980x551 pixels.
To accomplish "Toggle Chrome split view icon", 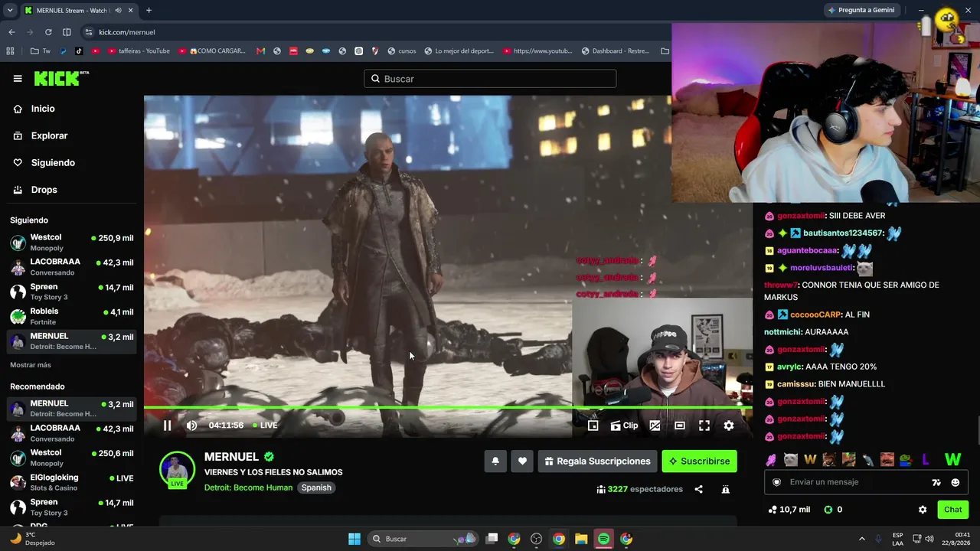I will 67,32.
